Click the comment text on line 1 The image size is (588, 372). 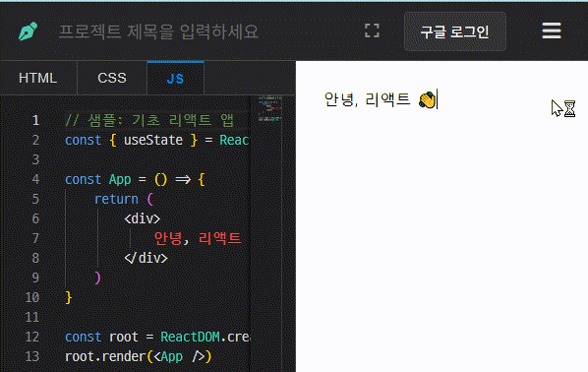[x=149, y=120]
